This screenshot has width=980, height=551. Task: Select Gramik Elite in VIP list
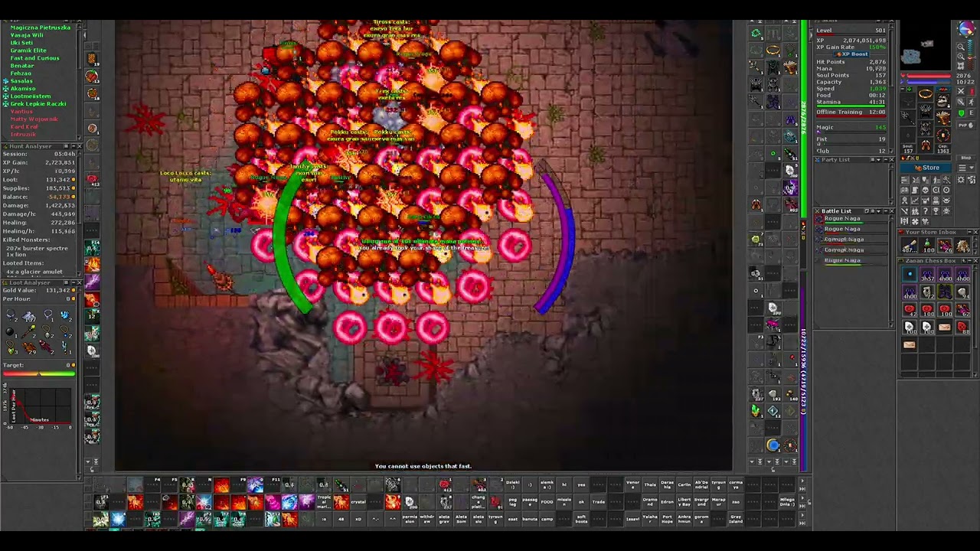28,51
